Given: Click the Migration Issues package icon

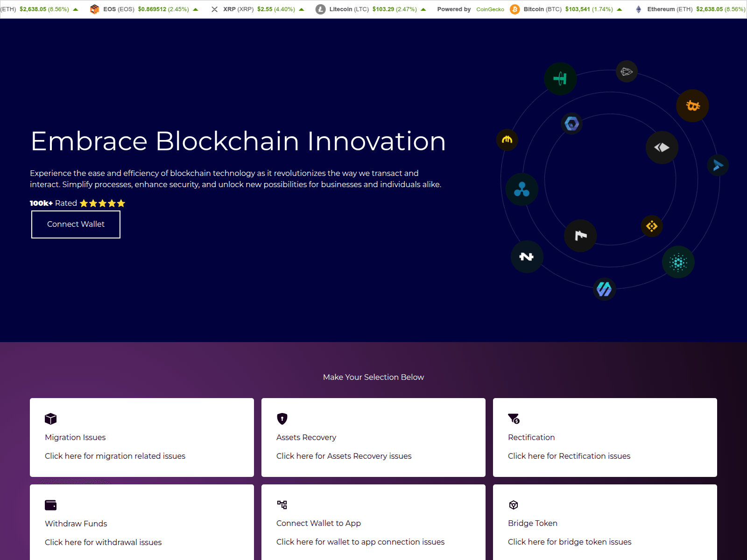Looking at the screenshot, I should click(x=50, y=419).
